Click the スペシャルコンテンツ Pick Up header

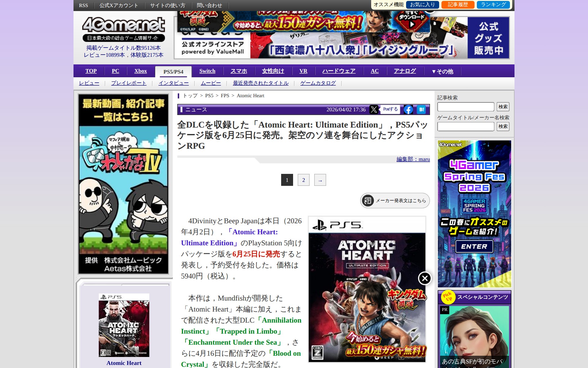[x=474, y=297]
